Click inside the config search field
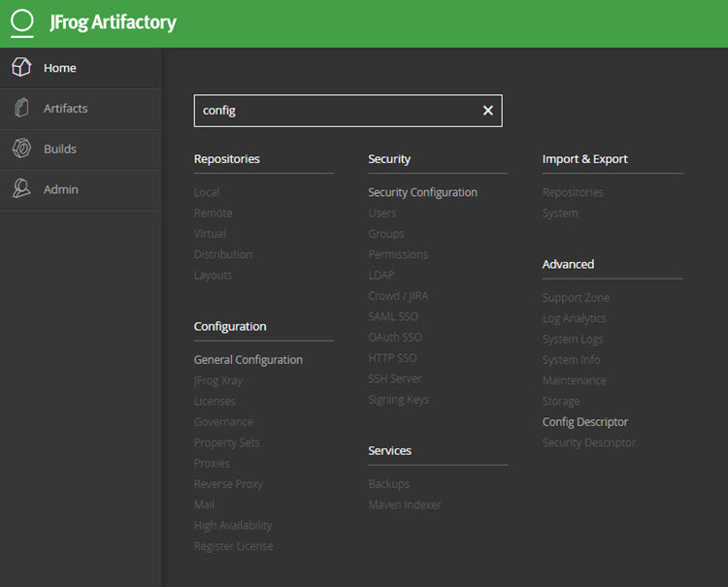 tap(335, 111)
